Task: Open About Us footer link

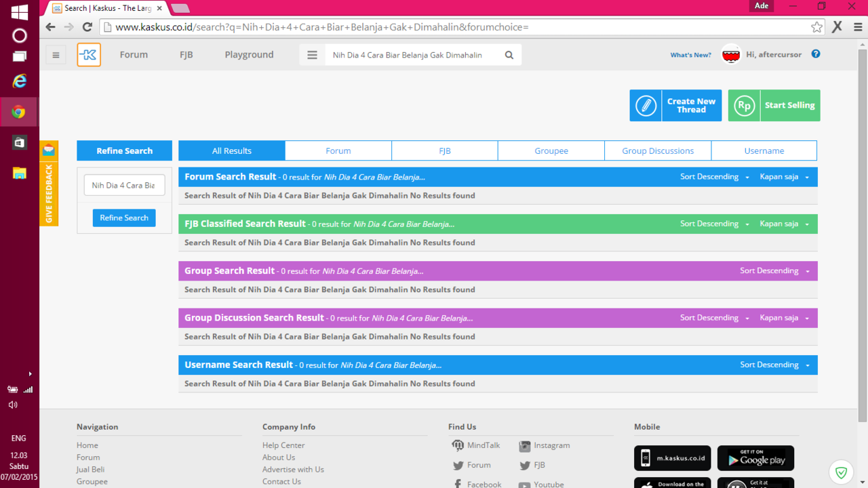Action: [279, 457]
